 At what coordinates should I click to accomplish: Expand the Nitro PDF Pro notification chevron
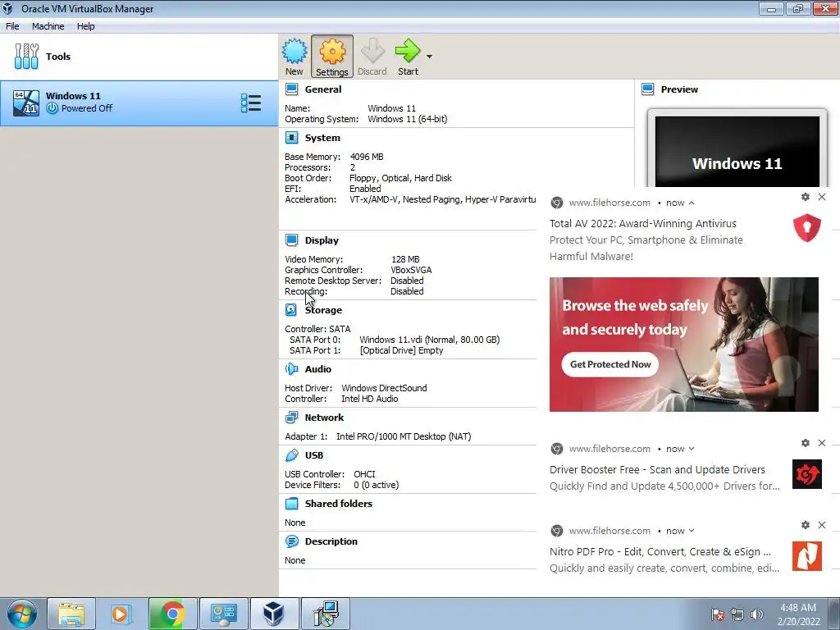click(x=692, y=531)
